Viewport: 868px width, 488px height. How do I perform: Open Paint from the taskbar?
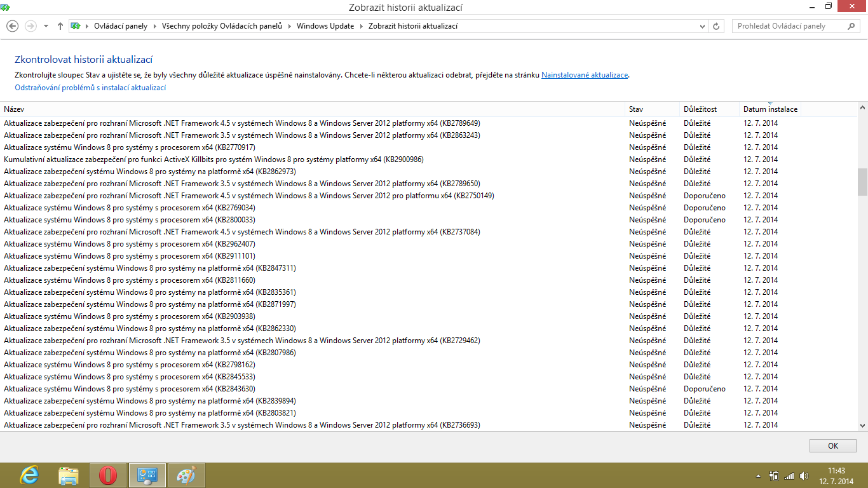click(x=187, y=475)
